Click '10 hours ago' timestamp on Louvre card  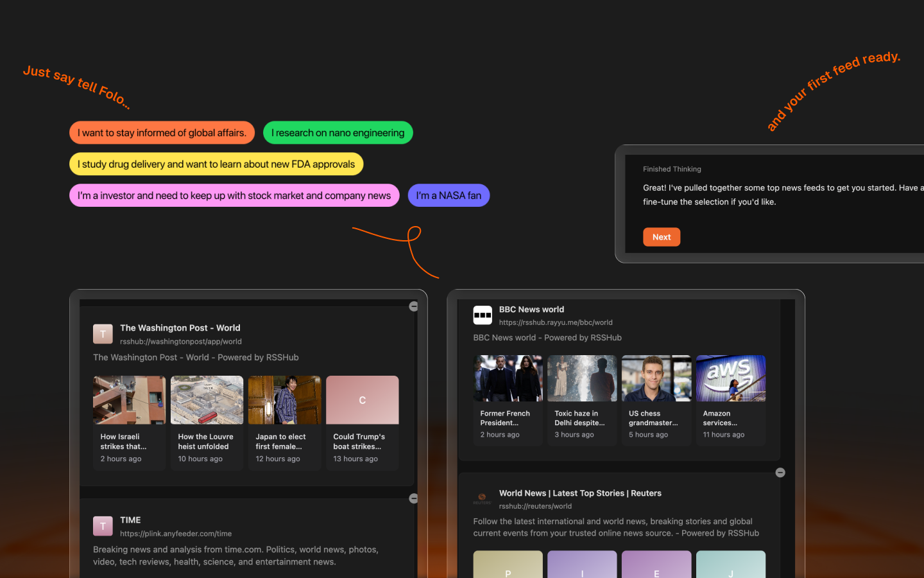(x=200, y=459)
